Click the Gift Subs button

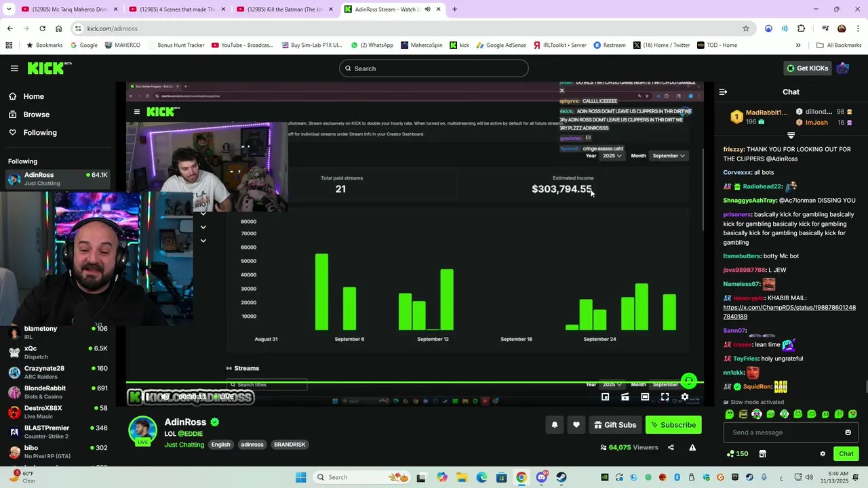pyautogui.click(x=615, y=425)
